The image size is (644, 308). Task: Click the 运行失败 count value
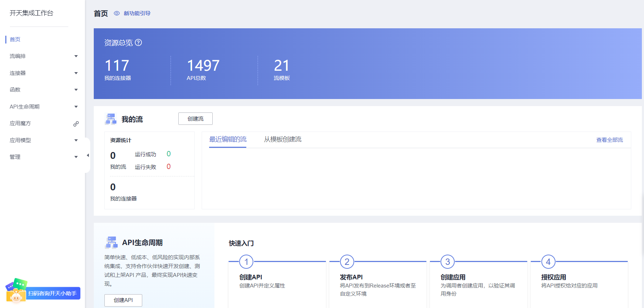pyautogui.click(x=169, y=167)
